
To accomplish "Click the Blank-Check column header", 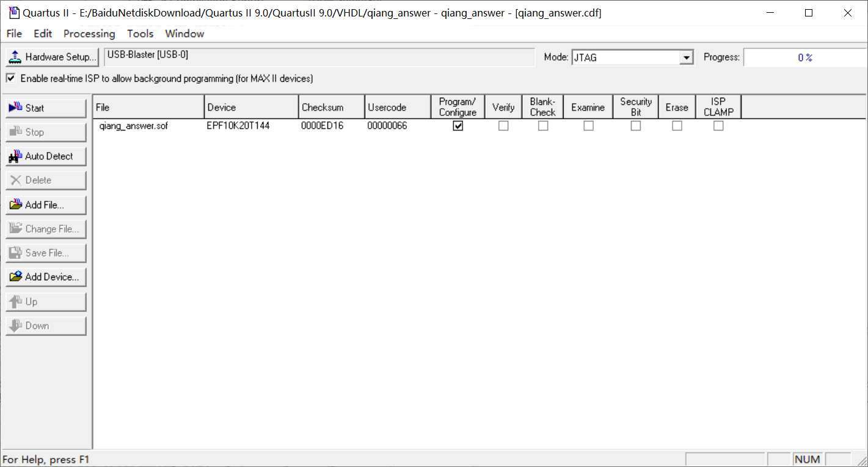I will click(x=543, y=107).
